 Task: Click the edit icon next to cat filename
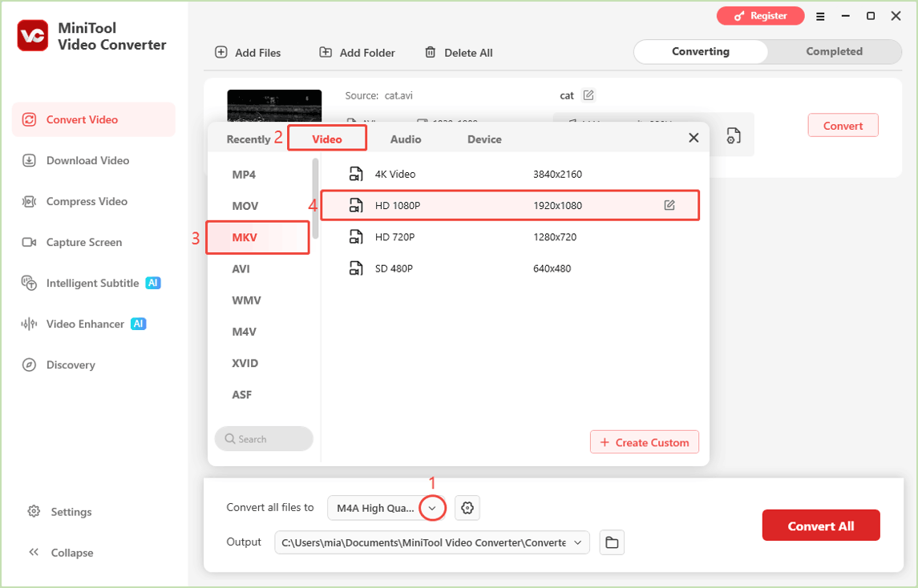pos(588,95)
